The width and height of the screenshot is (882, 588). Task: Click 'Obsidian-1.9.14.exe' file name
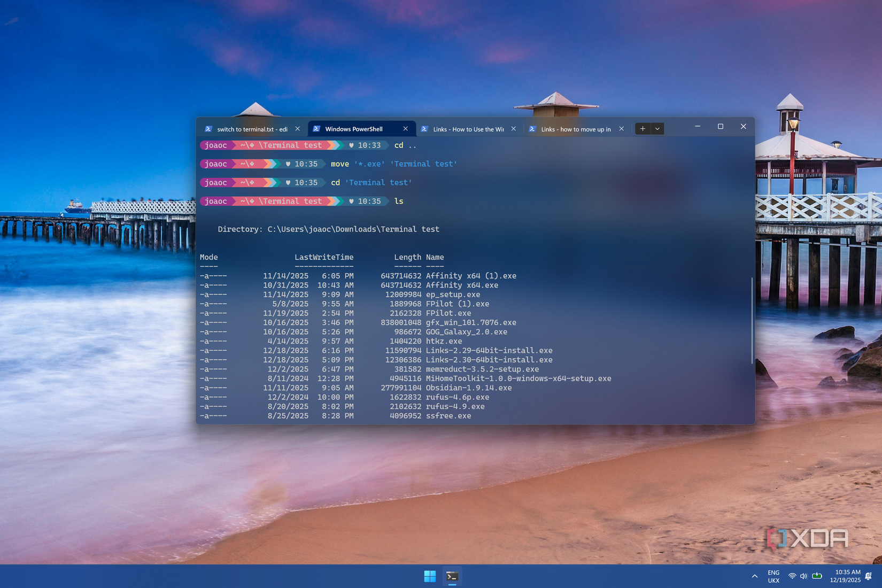[469, 388]
